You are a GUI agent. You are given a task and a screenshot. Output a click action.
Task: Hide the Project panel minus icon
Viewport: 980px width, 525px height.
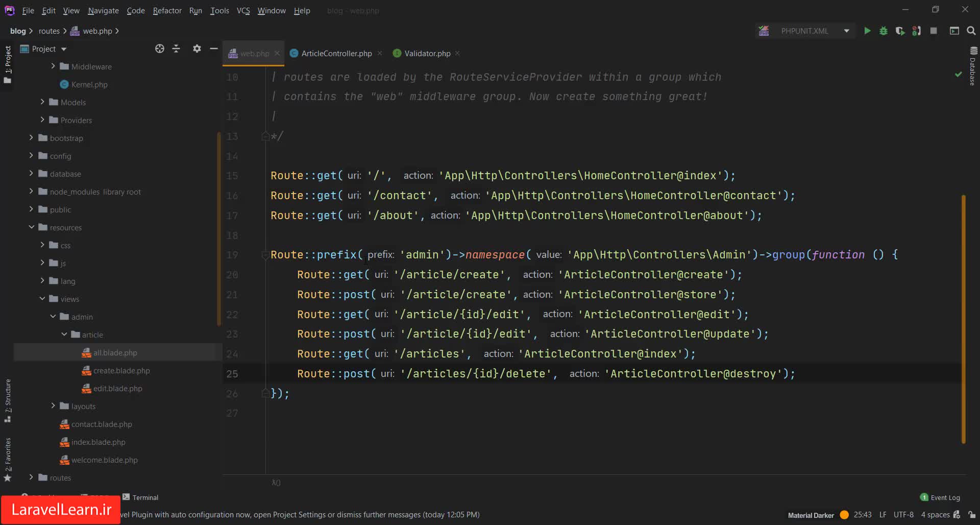point(214,49)
